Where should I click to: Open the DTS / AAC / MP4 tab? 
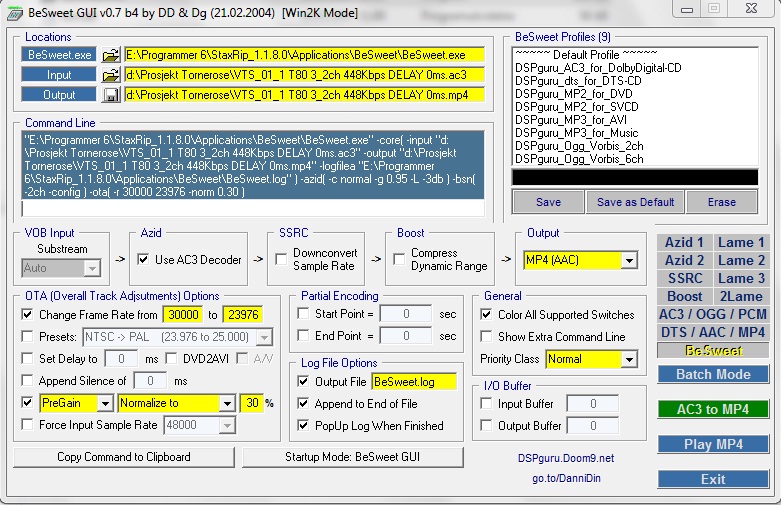click(x=713, y=332)
